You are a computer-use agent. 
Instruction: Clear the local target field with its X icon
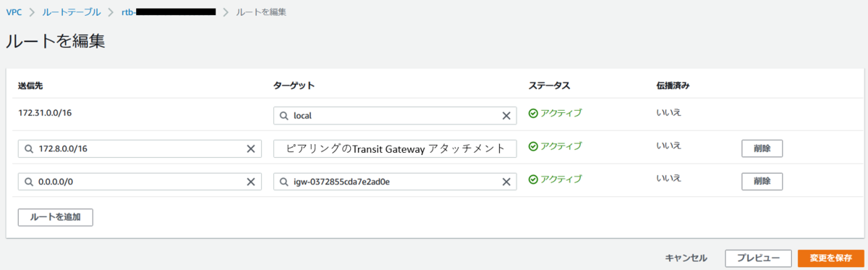(x=506, y=116)
